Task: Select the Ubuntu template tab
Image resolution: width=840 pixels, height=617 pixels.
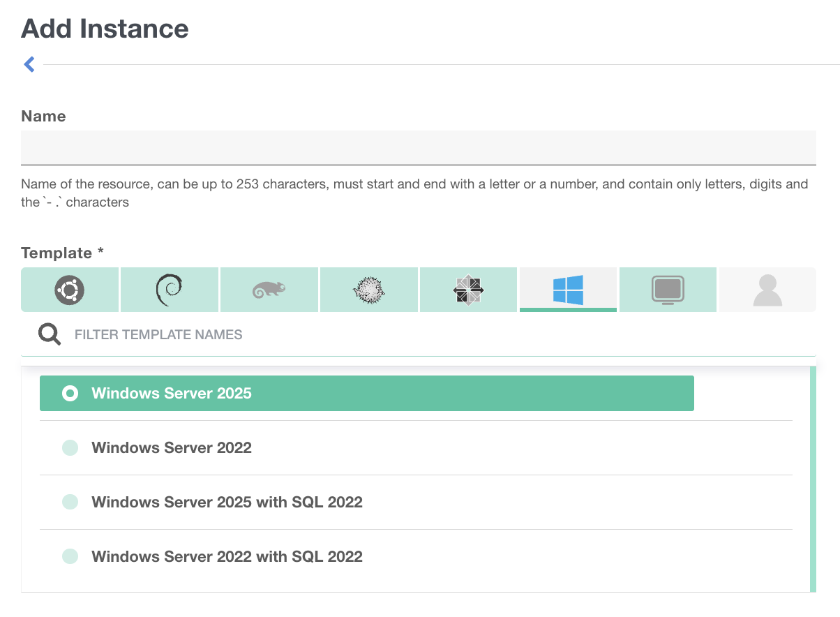Action: [70, 290]
